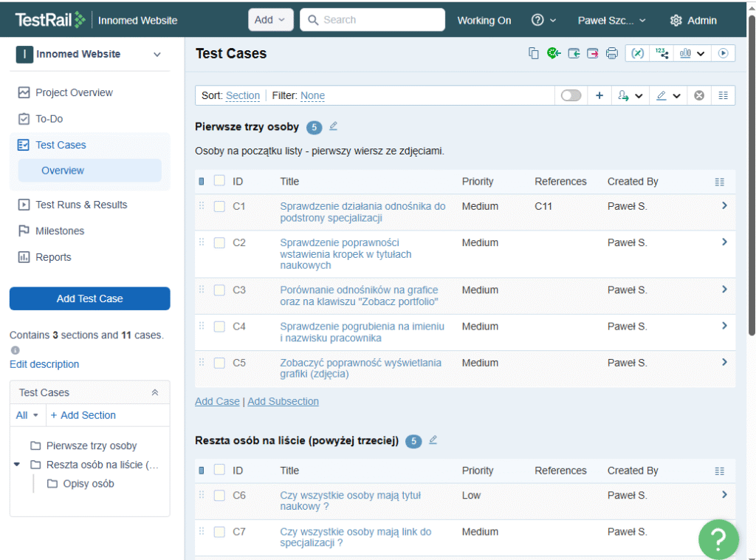Click the plus icon in filter toolbar
Image resolution: width=756 pixels, height=560 pixels.
599,95
